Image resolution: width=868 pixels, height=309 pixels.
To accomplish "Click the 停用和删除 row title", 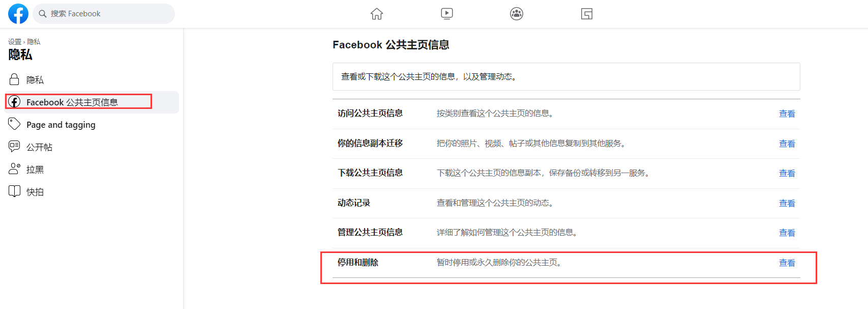I will point(358,262).
